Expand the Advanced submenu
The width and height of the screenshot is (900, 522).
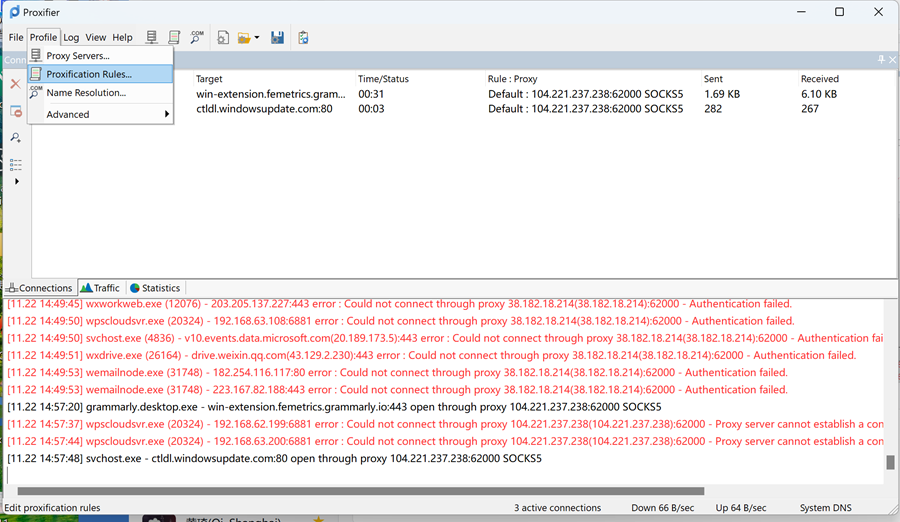(100, 114)
